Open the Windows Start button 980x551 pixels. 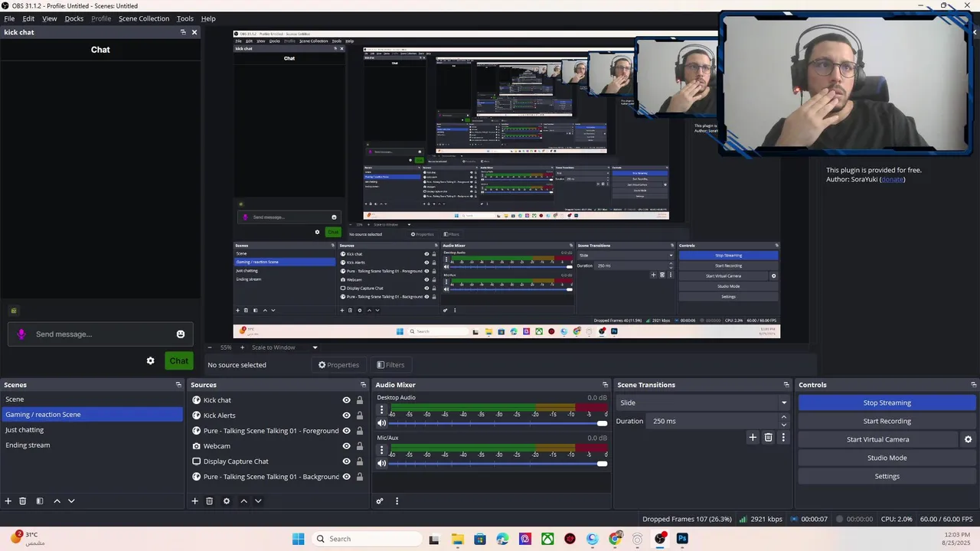(x=298, y=539)
